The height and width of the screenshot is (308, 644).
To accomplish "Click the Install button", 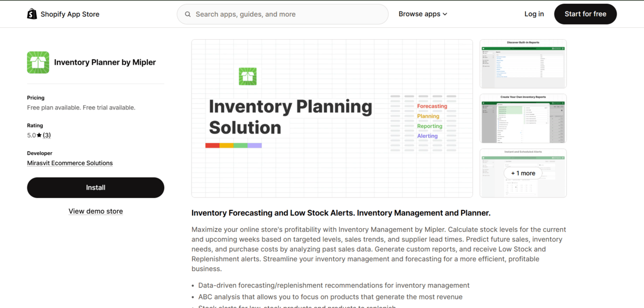I will [x=96, y=188].
